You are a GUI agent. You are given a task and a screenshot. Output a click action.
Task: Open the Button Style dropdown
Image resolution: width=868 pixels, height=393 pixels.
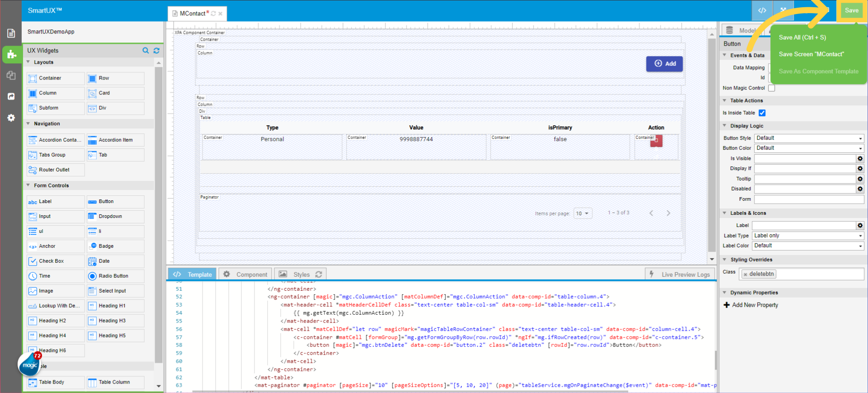click(809, 138)
